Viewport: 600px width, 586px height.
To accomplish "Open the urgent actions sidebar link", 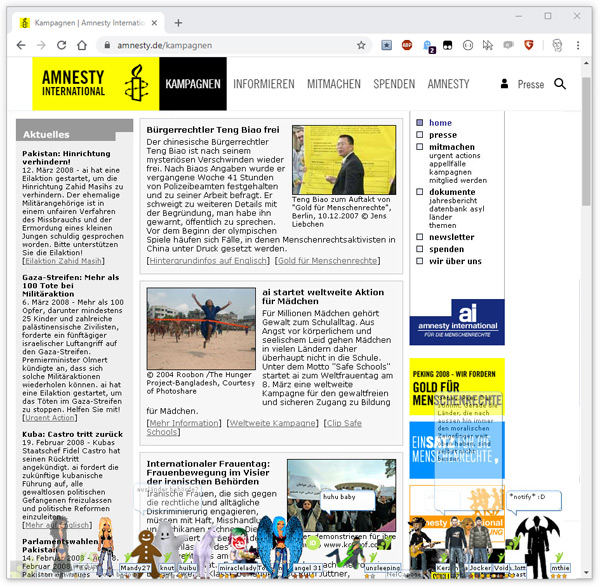I will tap(455, 156).
